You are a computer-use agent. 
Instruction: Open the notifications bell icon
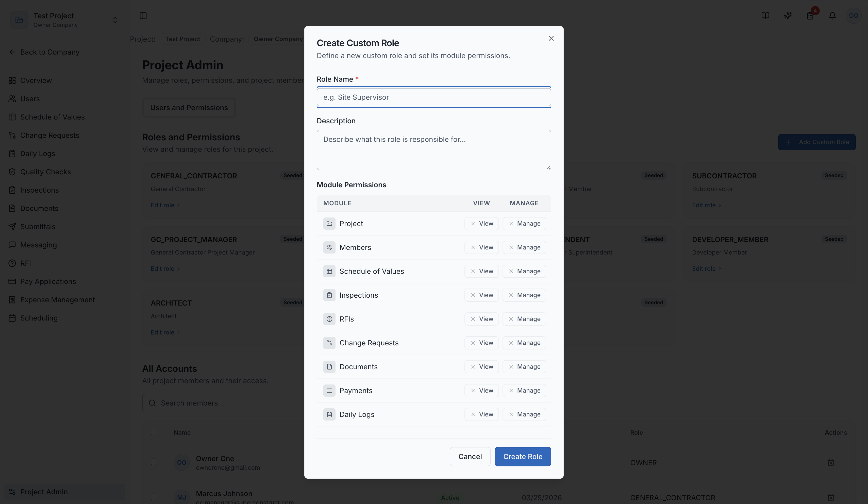click(x=832, y=16)
